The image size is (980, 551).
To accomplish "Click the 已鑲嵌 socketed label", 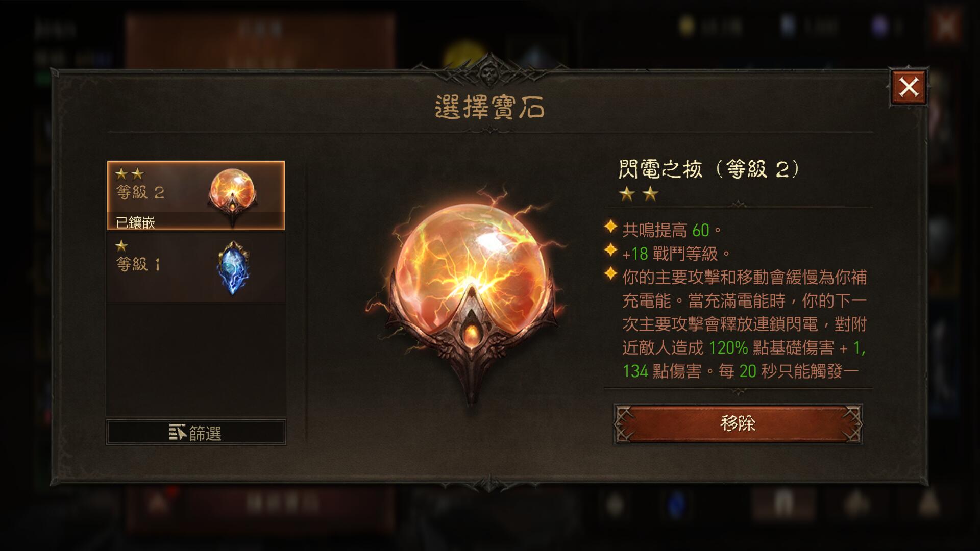I will point(135,222).
